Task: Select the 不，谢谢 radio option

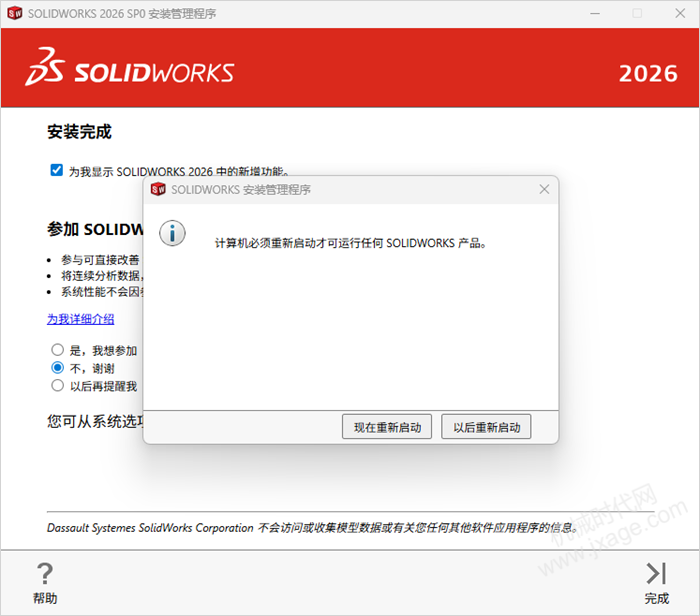Action: [58, 367]
